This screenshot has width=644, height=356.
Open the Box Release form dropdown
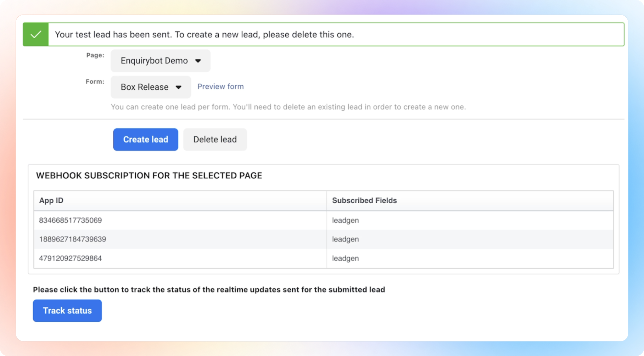pos(150,87)
